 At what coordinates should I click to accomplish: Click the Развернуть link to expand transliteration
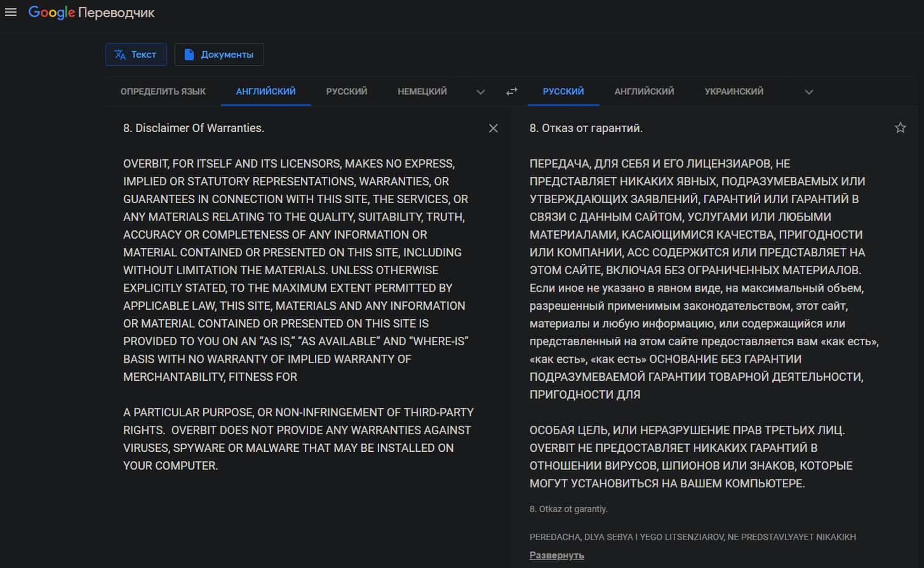(x=557, y=555)
